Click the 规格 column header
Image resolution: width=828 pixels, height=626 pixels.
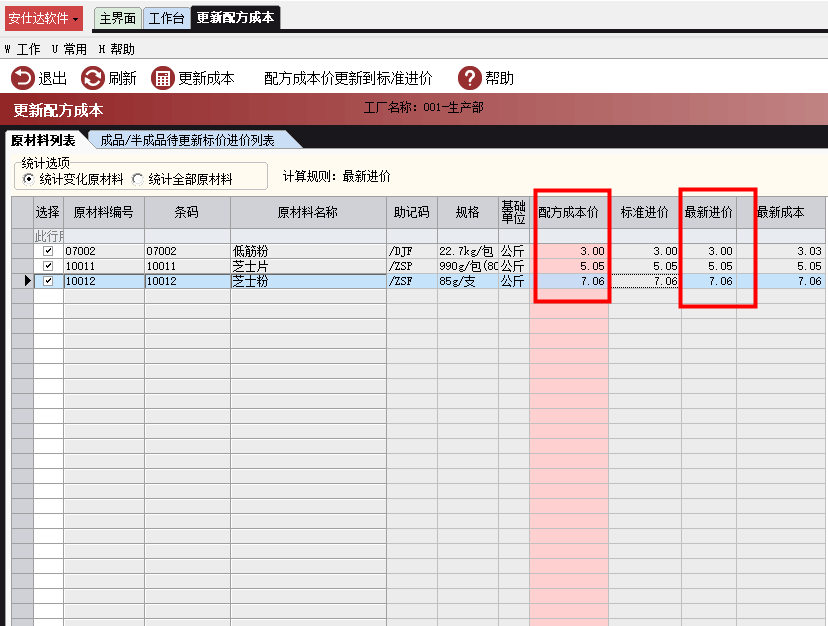(467, 212)
